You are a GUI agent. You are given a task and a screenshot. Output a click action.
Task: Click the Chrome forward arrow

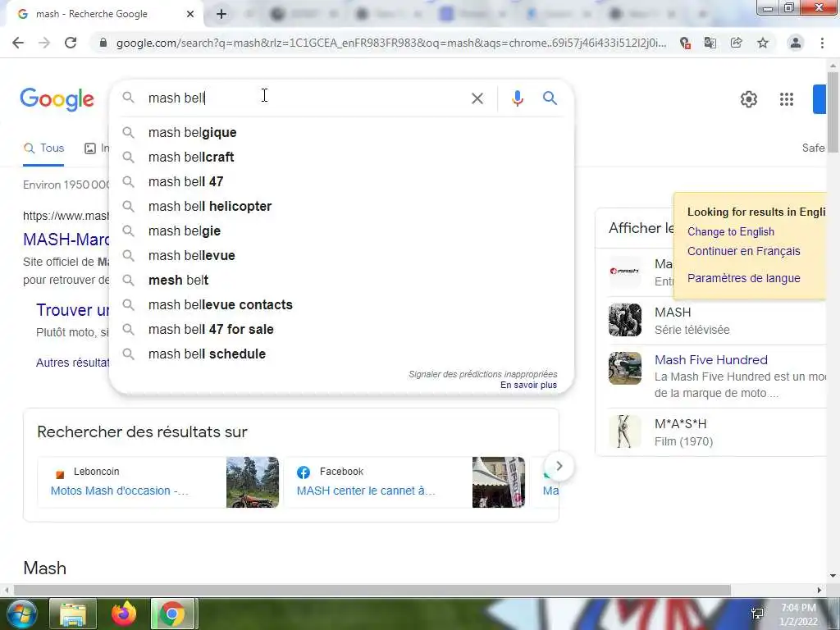coord(44,43)
